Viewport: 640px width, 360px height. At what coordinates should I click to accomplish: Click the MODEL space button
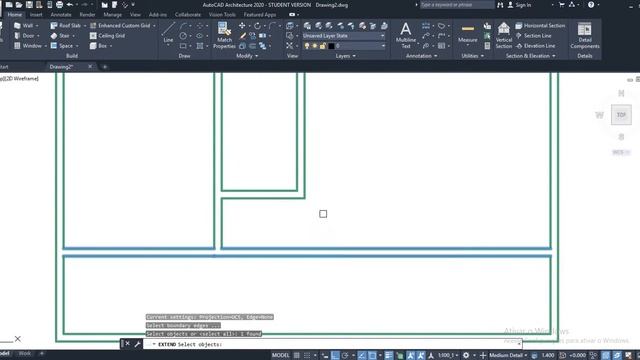[280, 355]
